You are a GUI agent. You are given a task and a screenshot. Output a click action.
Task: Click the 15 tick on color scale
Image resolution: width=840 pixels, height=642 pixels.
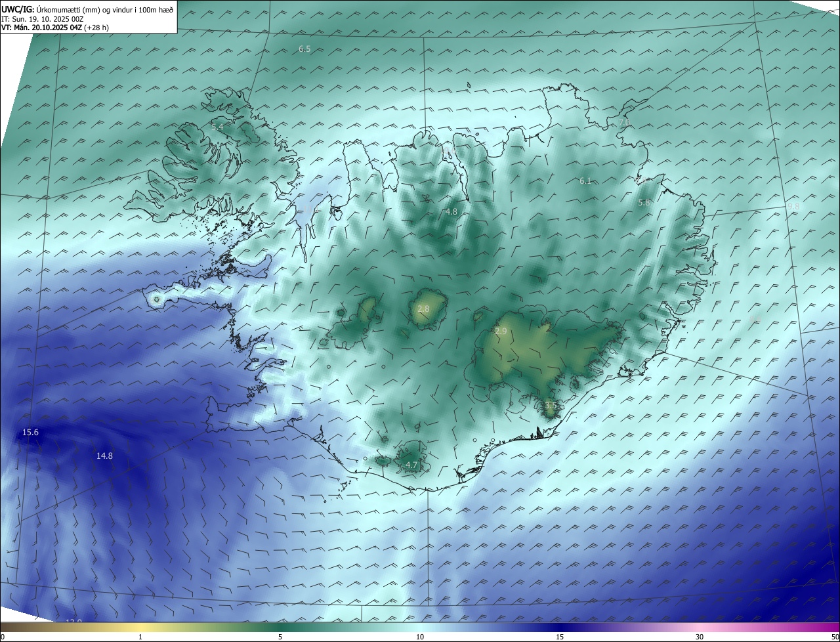click(x=560, y=637)
